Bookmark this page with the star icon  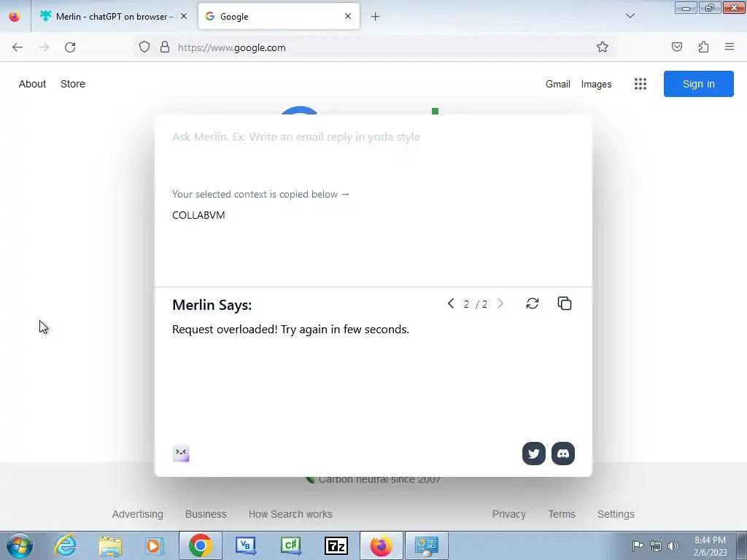[602, 47]
